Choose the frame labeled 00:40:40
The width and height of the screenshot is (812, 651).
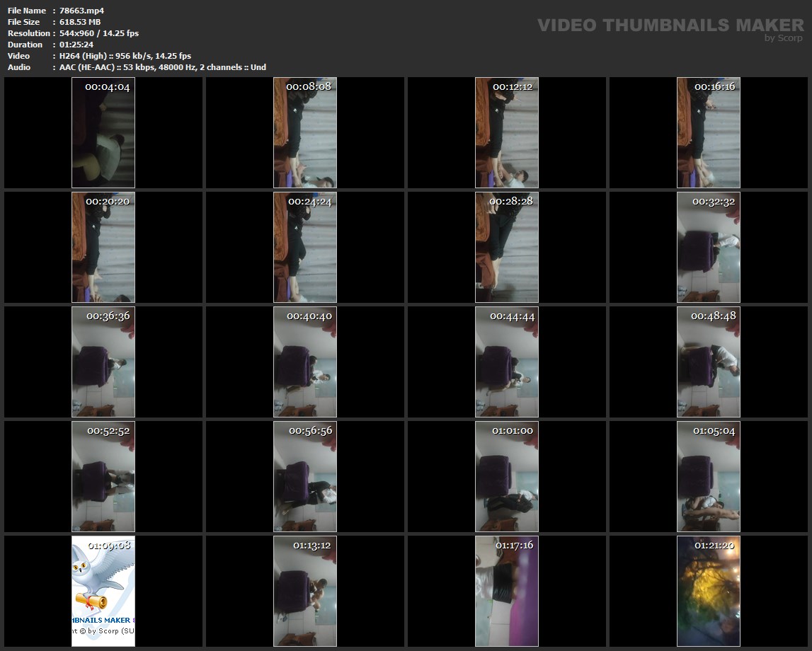click(x=305, y=362)
